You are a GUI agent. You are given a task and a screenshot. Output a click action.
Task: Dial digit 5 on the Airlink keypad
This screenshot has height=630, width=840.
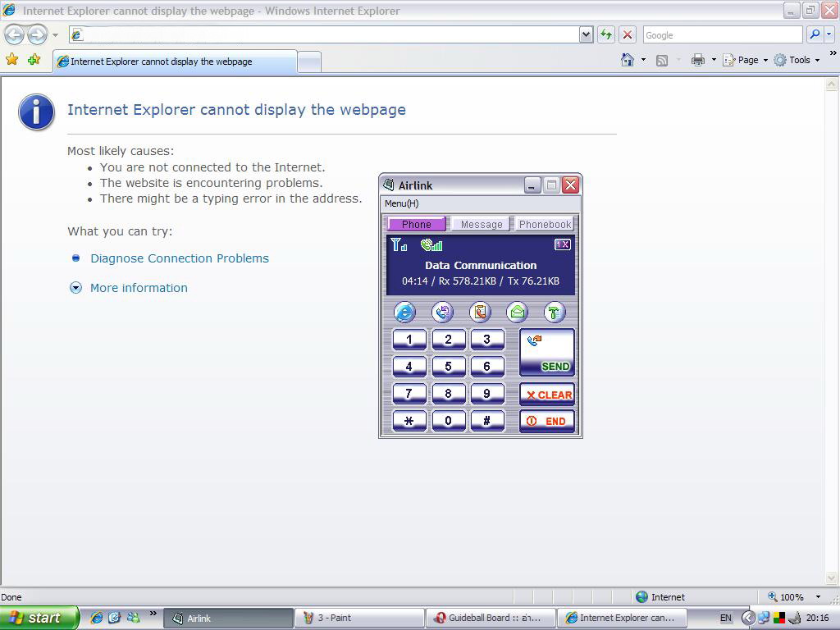449,367
